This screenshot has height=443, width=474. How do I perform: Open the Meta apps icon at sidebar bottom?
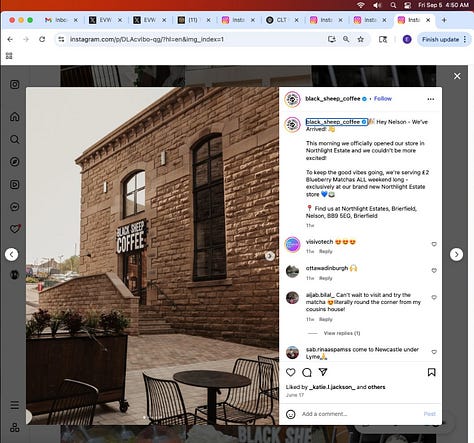click(14, 427)
